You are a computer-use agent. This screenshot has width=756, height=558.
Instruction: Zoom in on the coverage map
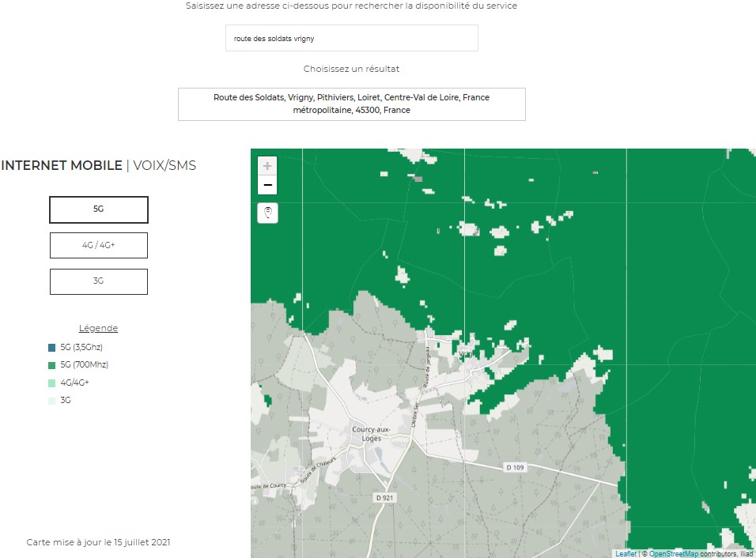[267, 166]
